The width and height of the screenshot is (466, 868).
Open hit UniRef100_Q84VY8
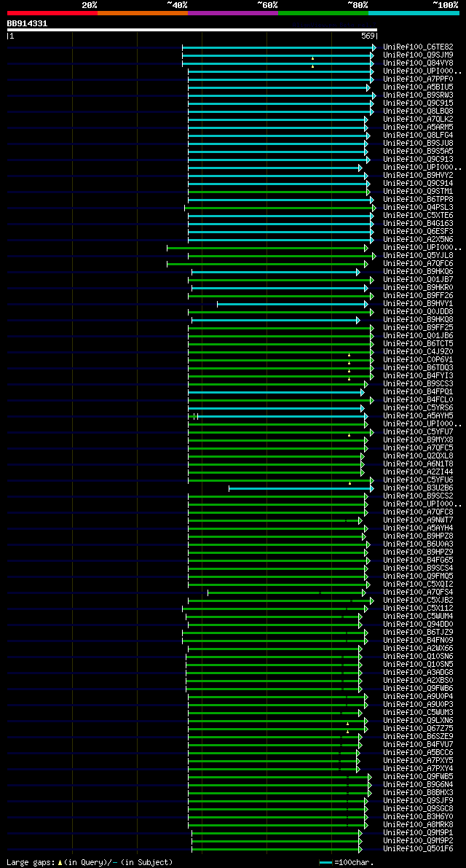pyautogui.click(x=418, y=63)
